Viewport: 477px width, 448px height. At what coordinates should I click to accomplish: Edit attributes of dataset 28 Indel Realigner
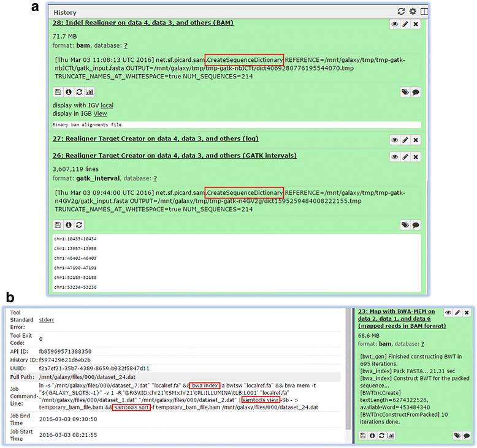click(405, 24)
